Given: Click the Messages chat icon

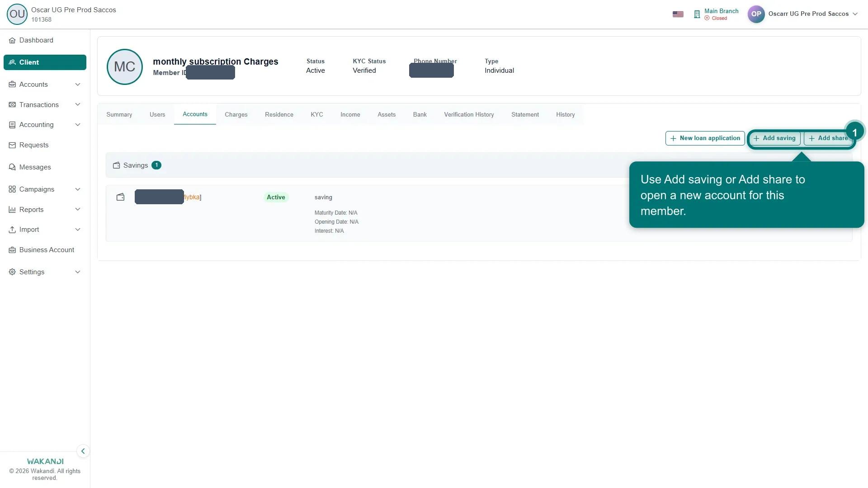Looking at the screenshot, I should (x=12, y=167).
